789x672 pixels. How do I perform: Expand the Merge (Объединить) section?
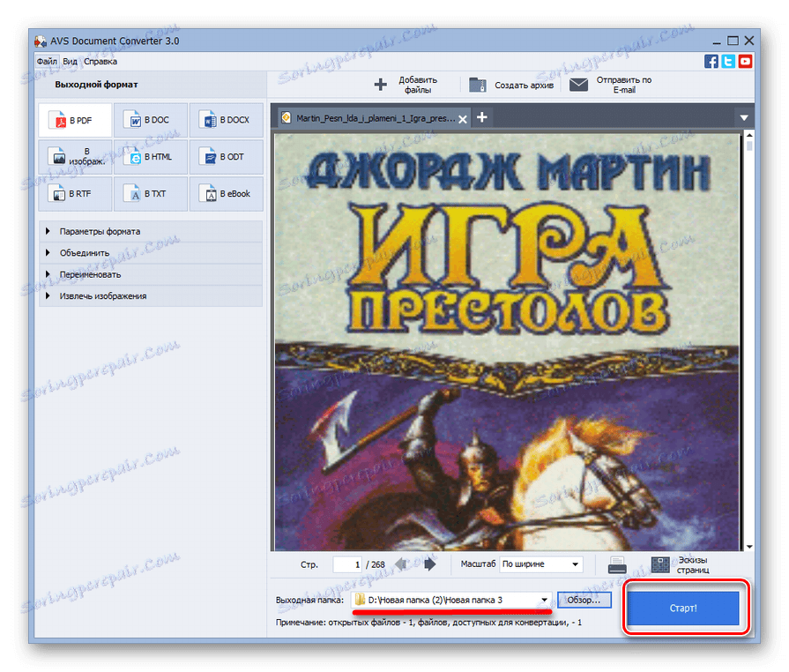151,253
